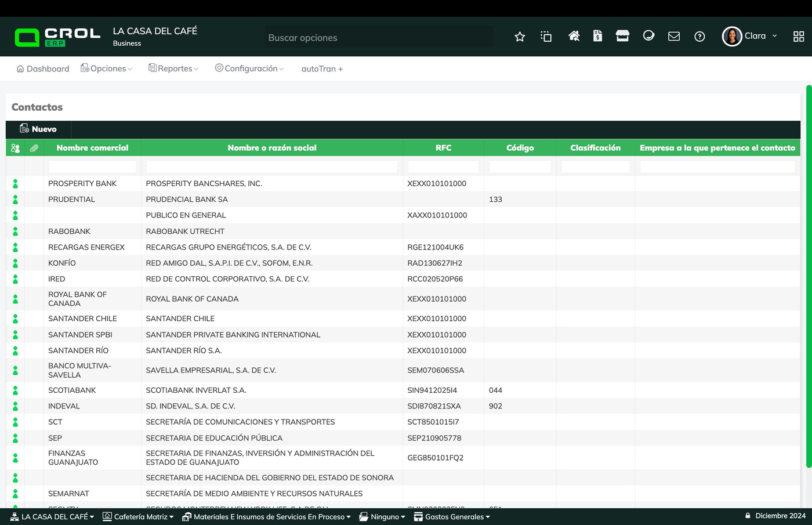Screen dimensions: 812x525
Task: Click the Clasificación filter field
Action: [596, 166]
